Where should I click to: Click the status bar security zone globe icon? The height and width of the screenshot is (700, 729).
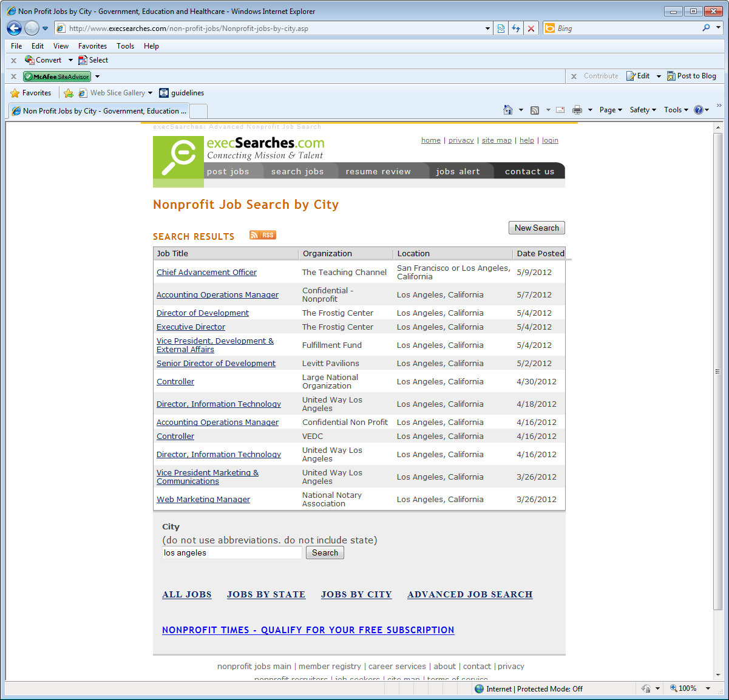(480, 688)
